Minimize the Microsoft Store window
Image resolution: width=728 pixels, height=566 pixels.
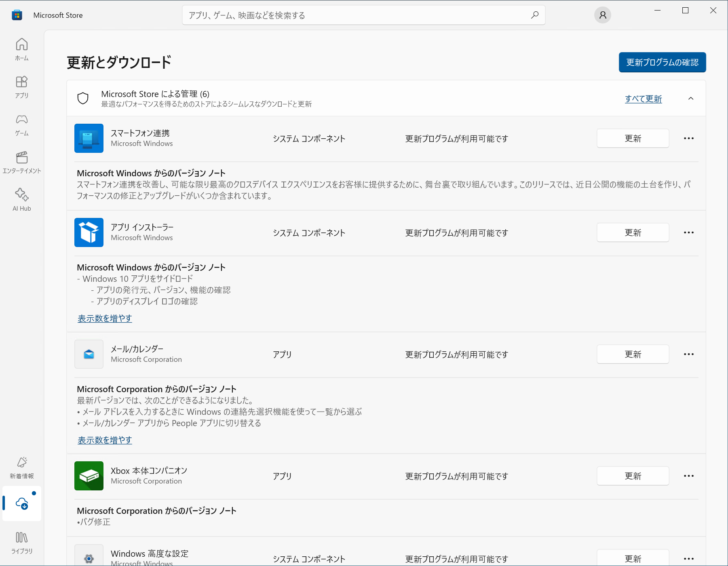tap(658, 11)
